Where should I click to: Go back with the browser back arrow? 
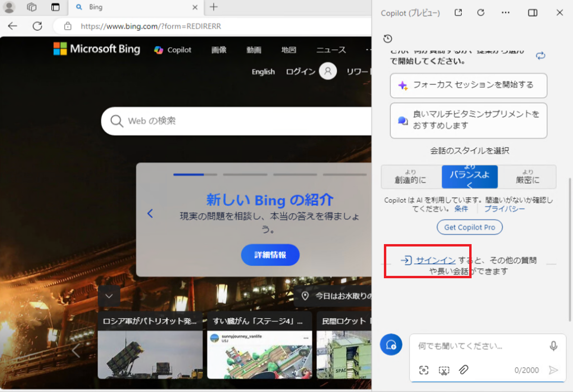12,26
